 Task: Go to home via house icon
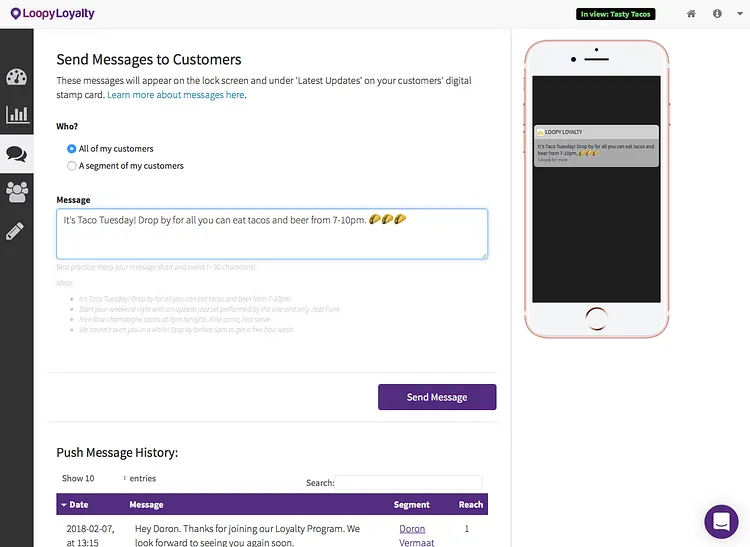tap(691, 14)
